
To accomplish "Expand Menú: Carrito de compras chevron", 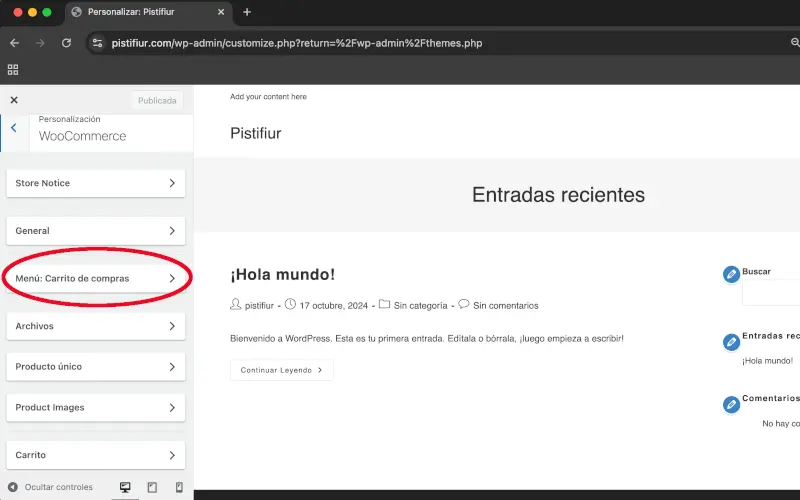I will [x=172, y=279].
